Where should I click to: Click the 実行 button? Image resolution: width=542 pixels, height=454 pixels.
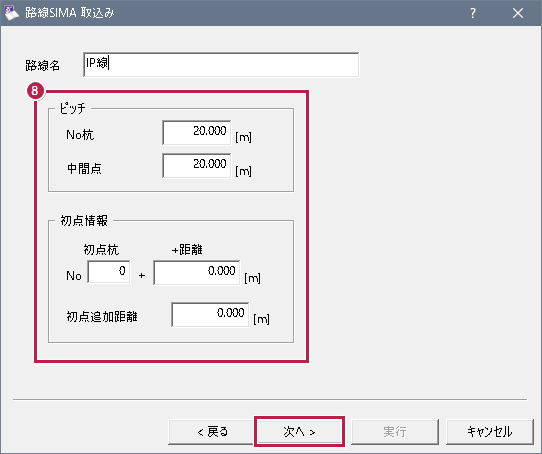(395, 432)
